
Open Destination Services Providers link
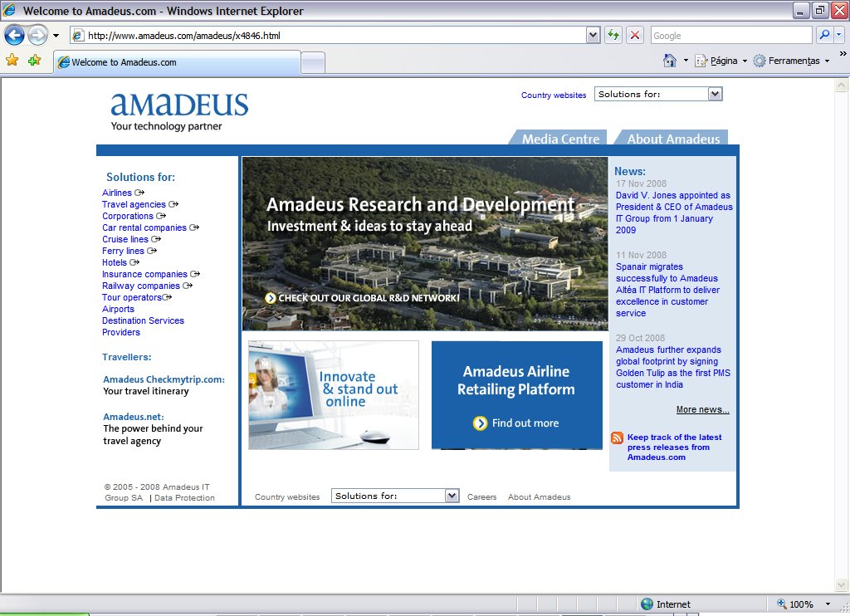click(143, 326)
